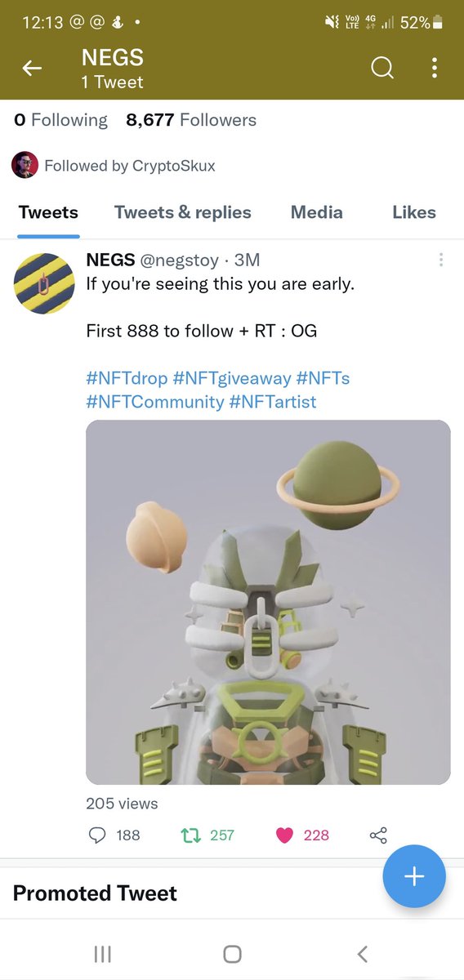This screenshot has height=980, width=464.
Task: Open the Likes tab
Action: tap(414, 212)
